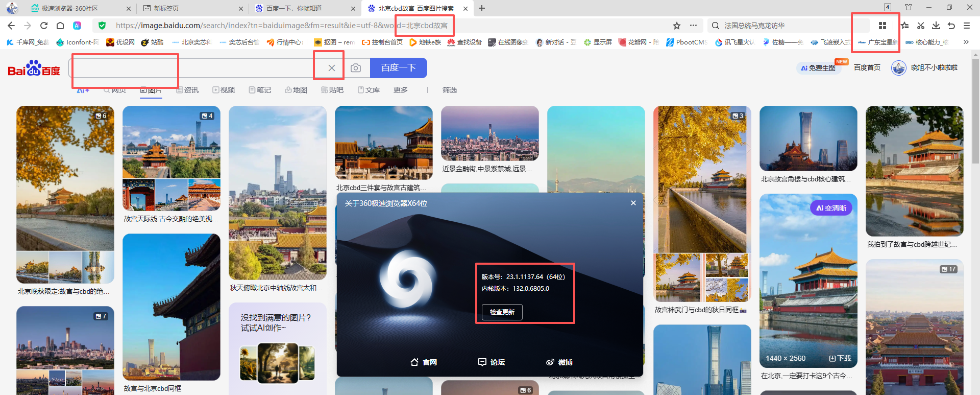Screen dimensions: 980x395
Task: Open a new tab with plus button
Action: [x=482, y=8]
